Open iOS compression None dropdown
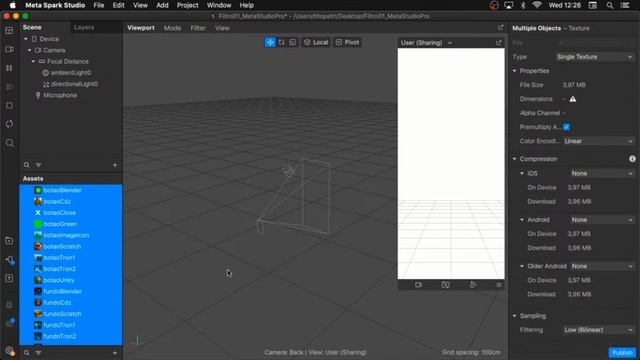640x360 pixels. (602, 173)
